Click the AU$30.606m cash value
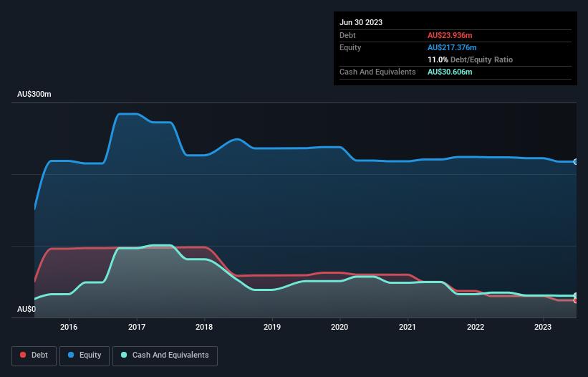 [x=450, y=72]
